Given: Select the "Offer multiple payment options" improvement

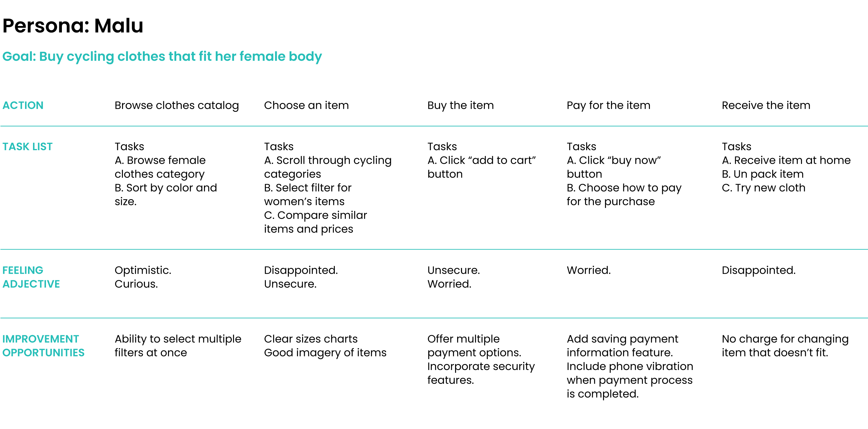Looking at the screenshot, I should pos(474,346).
